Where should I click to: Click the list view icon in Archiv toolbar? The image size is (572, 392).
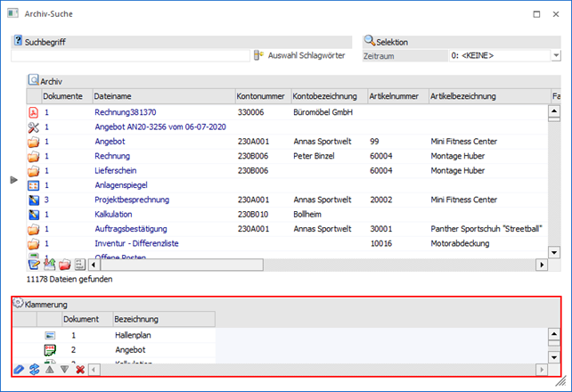[x=79, y=265]
